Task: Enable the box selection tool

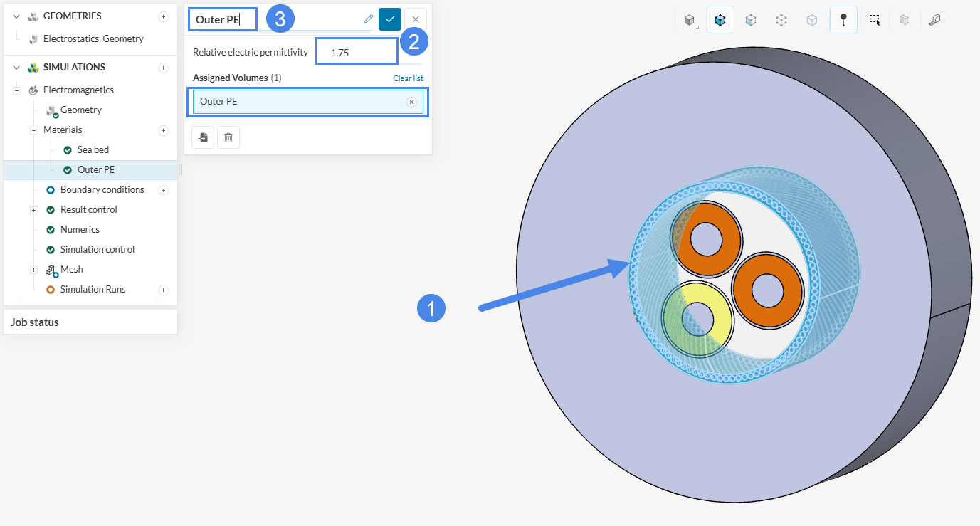Action: point(875,21)
